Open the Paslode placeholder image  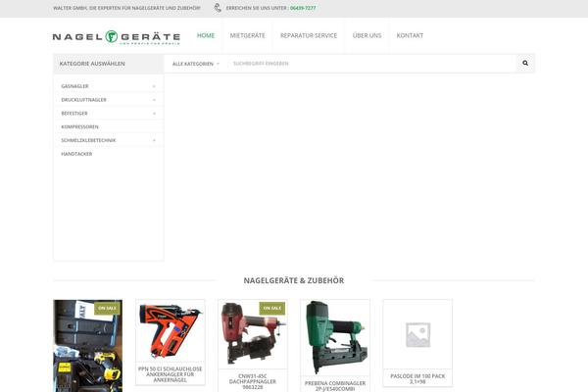point(417,334)
